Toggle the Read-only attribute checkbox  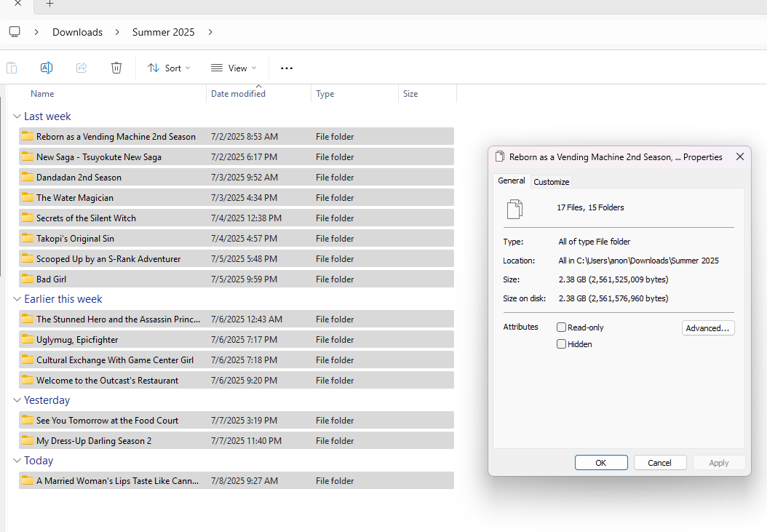coord(561,327)
